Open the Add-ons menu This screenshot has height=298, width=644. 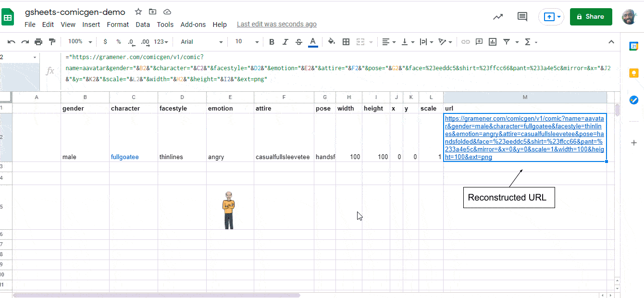tap(193, 25)
